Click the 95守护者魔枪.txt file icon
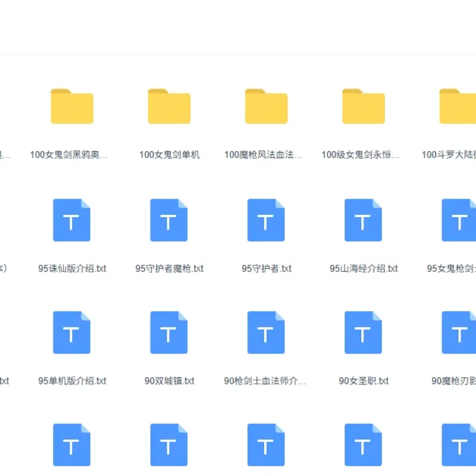 pyautogui.click(x=169, y=220)
